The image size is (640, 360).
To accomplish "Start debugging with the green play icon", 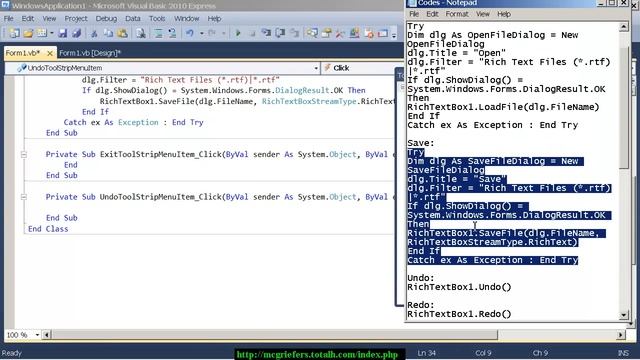I will pyautogui.click(x=238, y=33).
